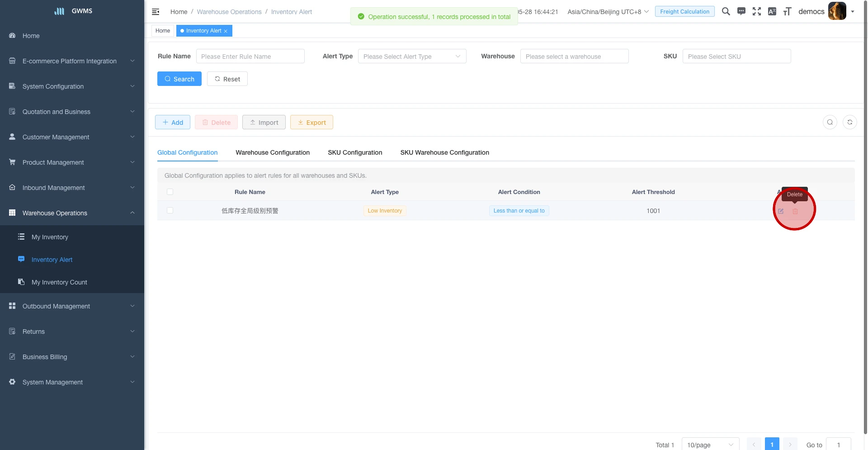Expand Inbound Management menu
Viewport: 868px width, 450px height.
[x=72, y=188]
